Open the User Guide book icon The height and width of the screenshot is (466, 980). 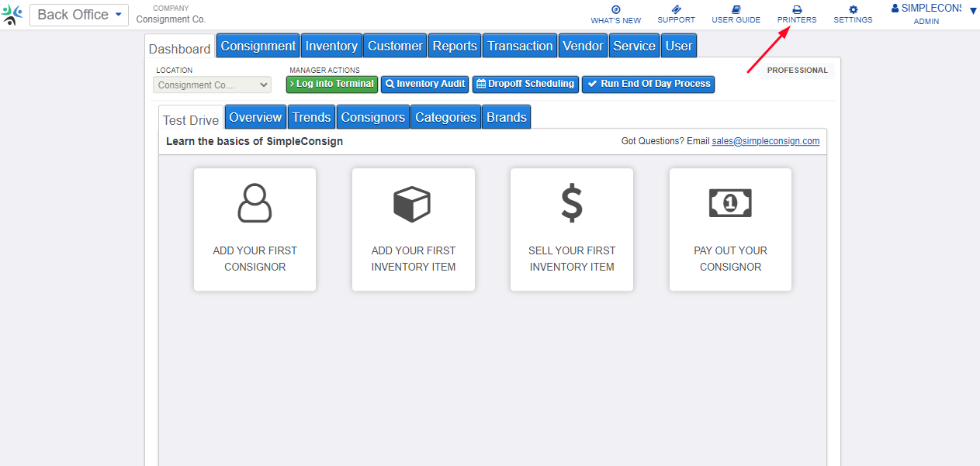(736, 9)
